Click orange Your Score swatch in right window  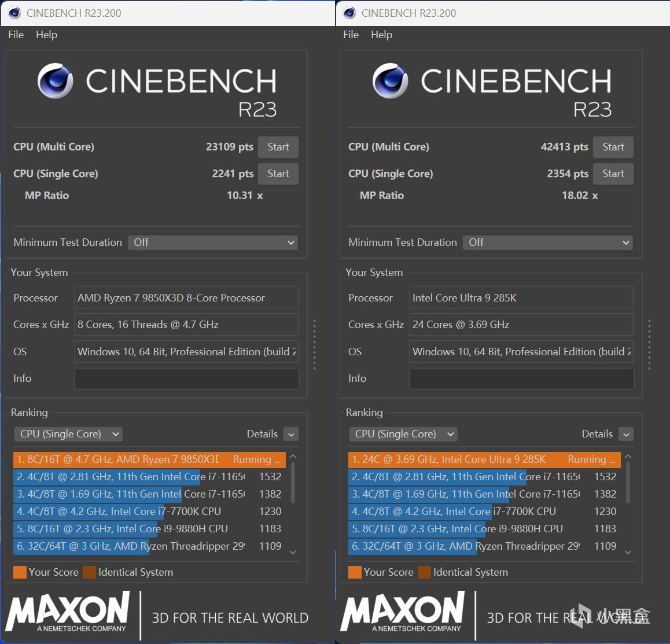355,572
